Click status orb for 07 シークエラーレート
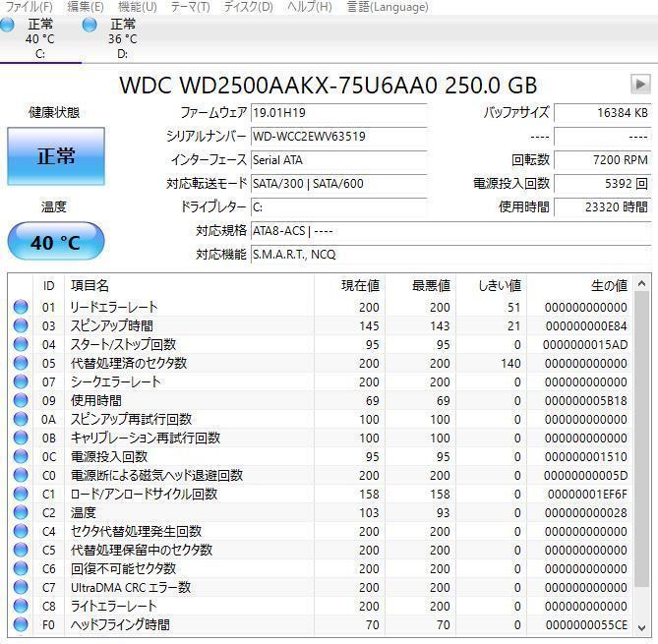The image size is (658, 644). point(21,381)
